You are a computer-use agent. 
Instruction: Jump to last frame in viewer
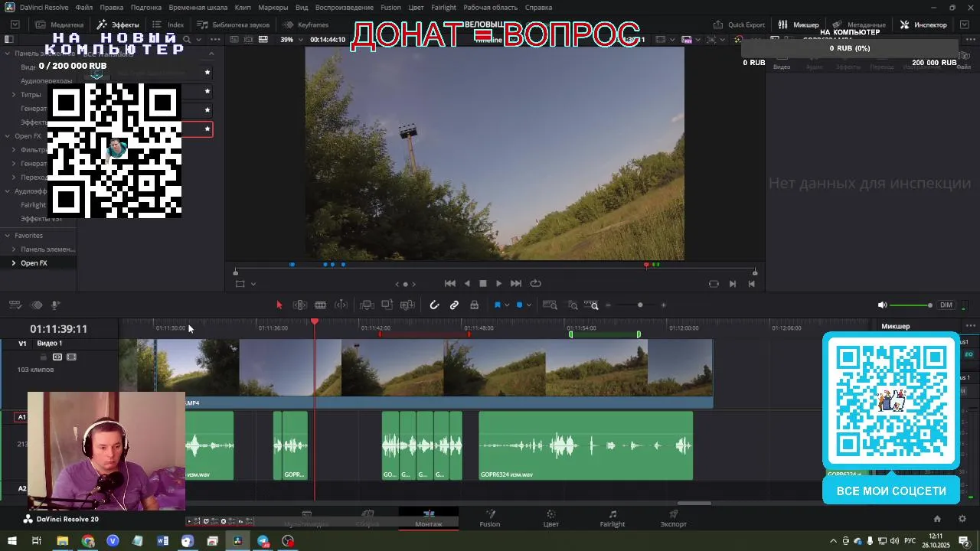click(x=516, y=283)
